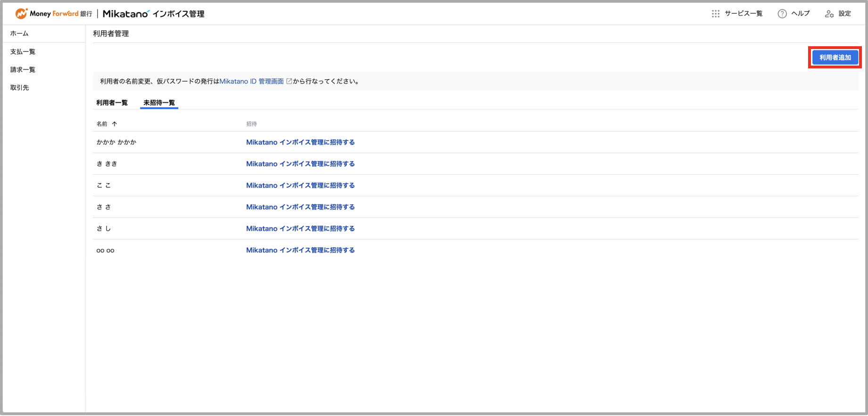Select the name oo oo
This screenshot has width=868, height=416.
105,250
